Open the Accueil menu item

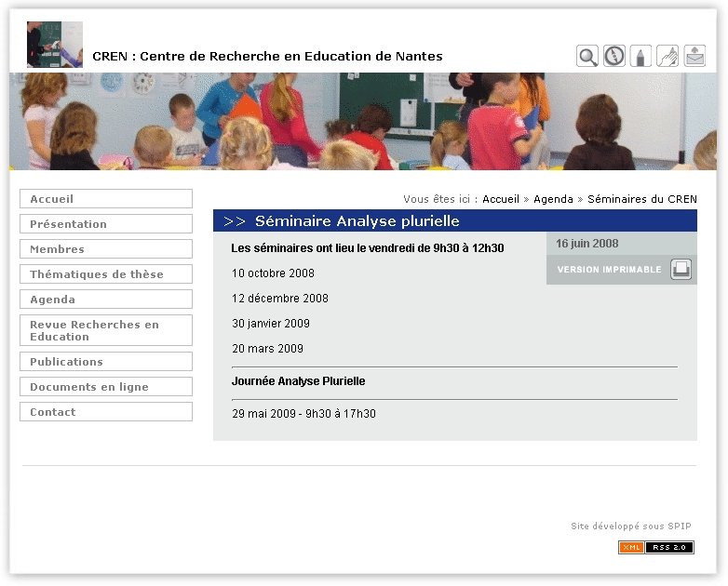click(106, 198)
